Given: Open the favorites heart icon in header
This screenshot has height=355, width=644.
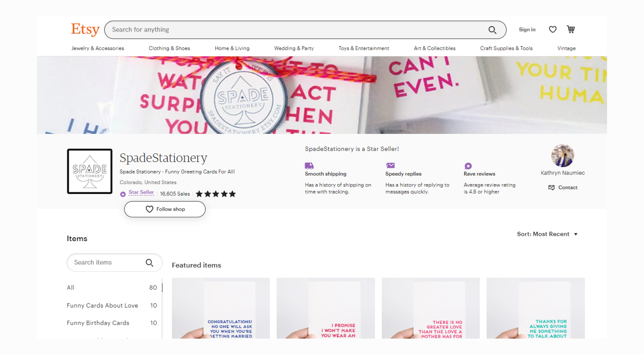Looking at the screenshot, I should (x=553, y=30).
